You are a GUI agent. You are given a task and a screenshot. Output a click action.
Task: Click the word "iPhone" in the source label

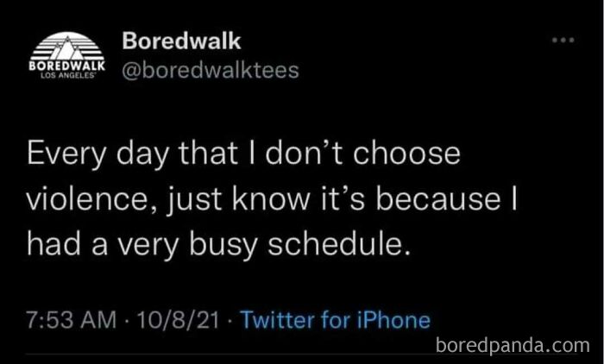(393, 321)
